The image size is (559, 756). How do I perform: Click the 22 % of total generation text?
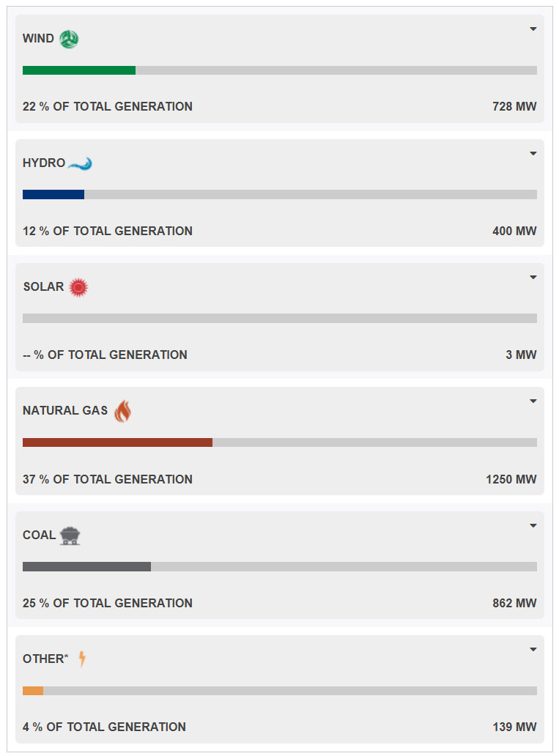point(108,106)
